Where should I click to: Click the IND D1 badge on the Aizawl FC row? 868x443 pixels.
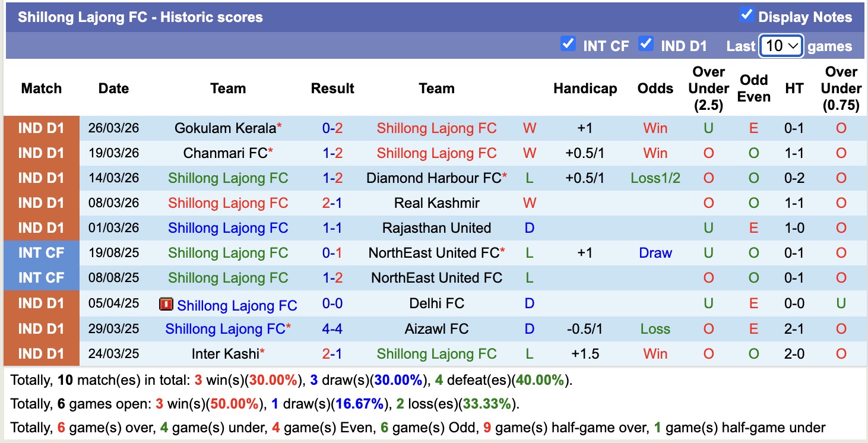(x=41, y=328)
